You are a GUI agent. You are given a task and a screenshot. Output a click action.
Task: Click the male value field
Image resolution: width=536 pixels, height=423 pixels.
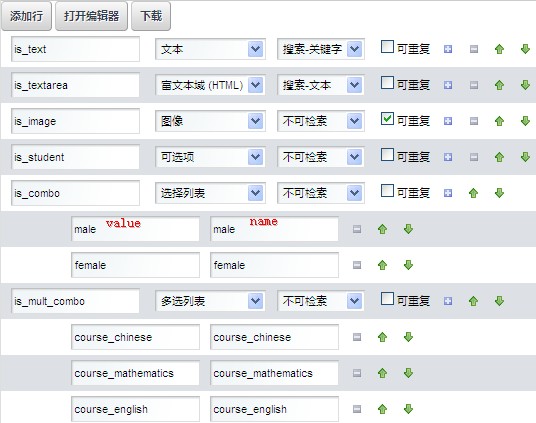pyautogui.click(x=135, y=229)
